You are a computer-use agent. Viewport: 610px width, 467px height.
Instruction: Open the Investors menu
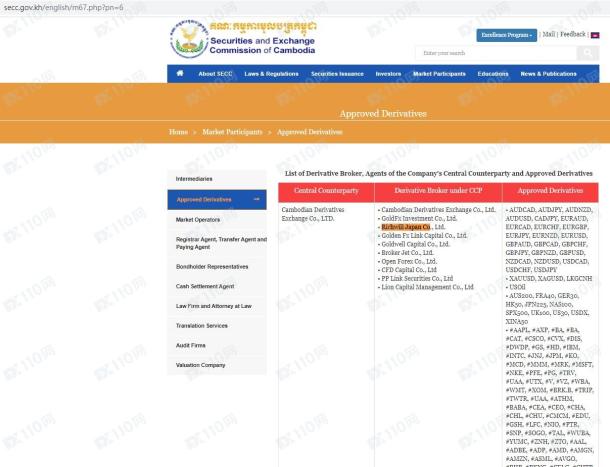pos(388,74)
